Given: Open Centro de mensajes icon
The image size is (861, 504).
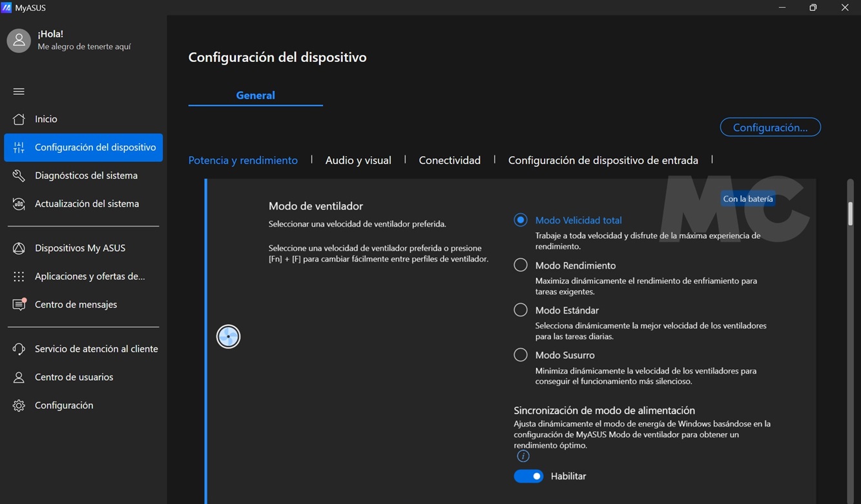Looking at the screenshot, I should pos(19,305).
